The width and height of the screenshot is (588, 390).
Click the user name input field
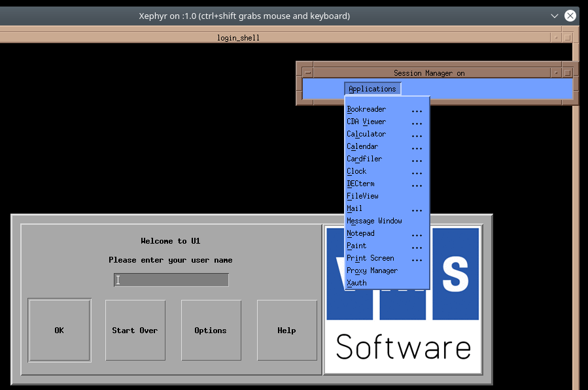[x=171, y=280]
